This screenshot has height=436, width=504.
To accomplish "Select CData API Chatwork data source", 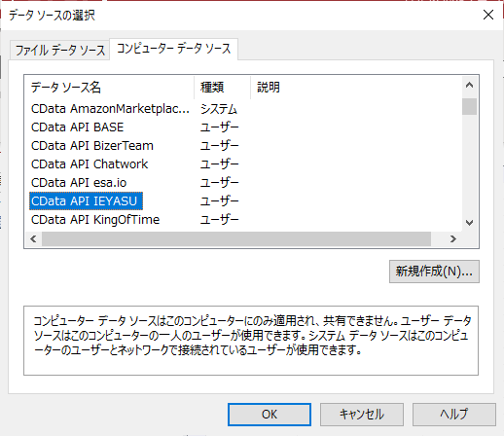I will 90,164.
